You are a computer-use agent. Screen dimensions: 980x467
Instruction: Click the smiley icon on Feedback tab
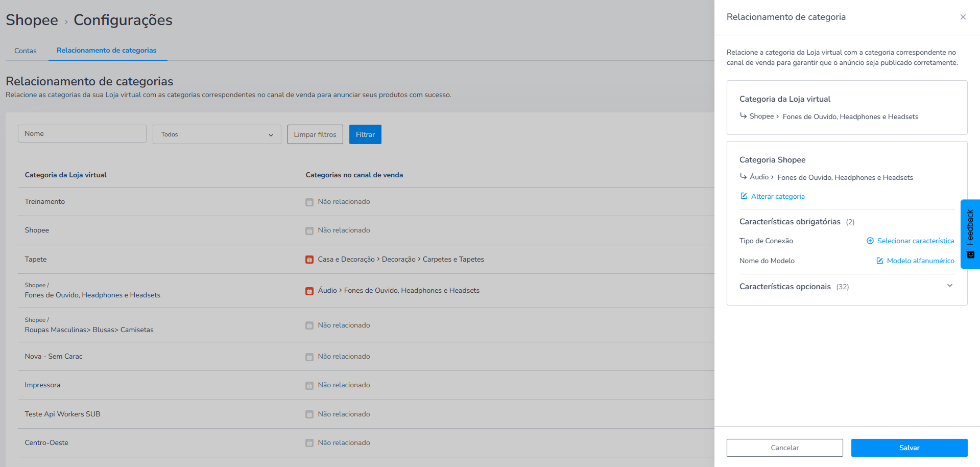tap(970, 254)
